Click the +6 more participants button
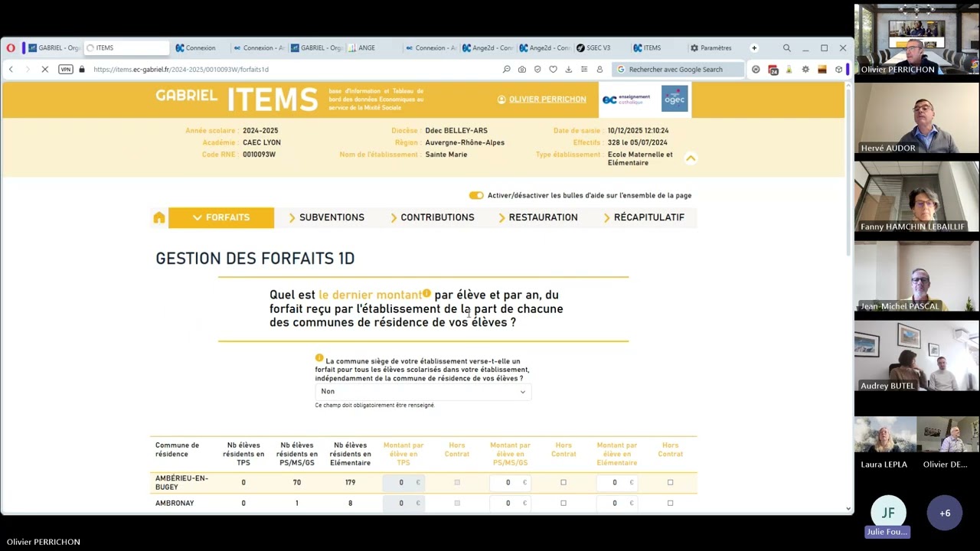980x551 pixels. 945,513
